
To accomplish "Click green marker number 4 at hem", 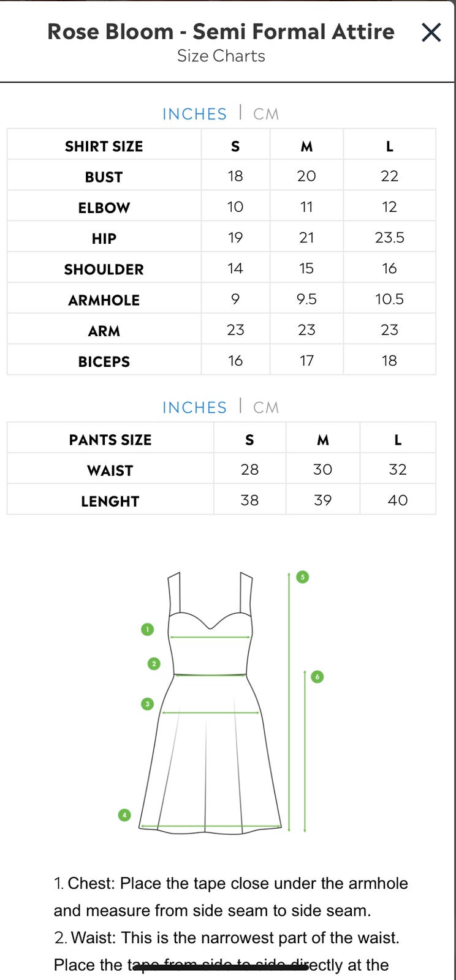I will pos(124,815).
